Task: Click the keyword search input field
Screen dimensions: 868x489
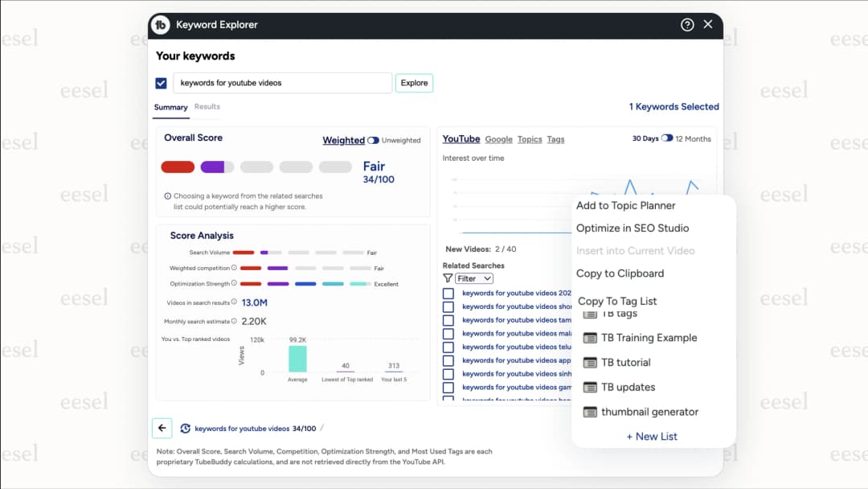Action: tap(282, 83)
